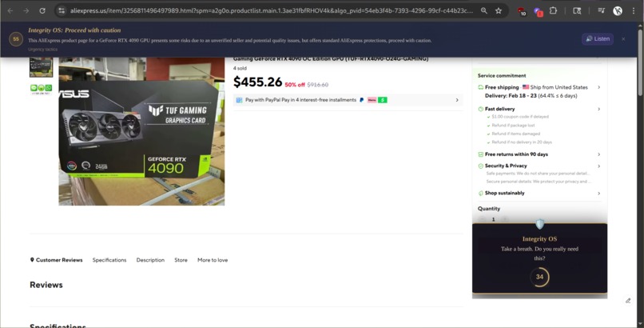644x328 pixels.
Task: Go forward in browser history
Action: click(26, 10)
